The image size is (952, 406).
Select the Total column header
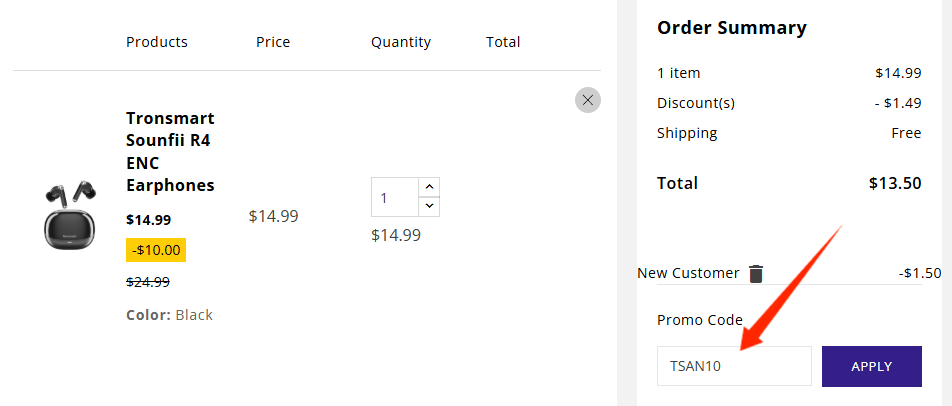point(503,42)
